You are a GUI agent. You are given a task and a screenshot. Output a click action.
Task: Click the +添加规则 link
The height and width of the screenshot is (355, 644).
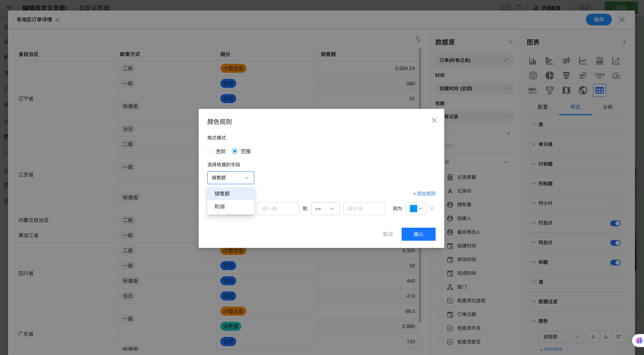pos(424,194)
